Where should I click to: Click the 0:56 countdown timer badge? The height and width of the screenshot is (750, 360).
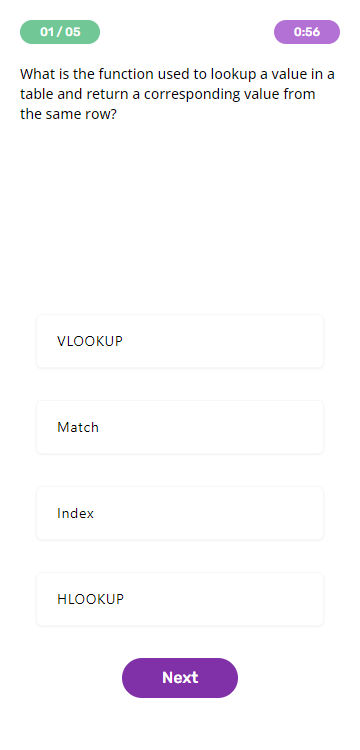click(307, 32)
